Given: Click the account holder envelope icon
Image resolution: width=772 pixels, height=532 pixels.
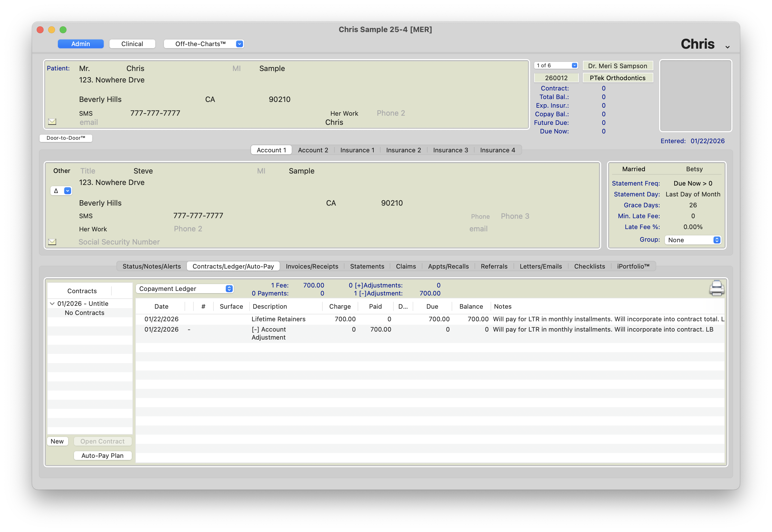Looking at the screenshot, I should [52, 242].
